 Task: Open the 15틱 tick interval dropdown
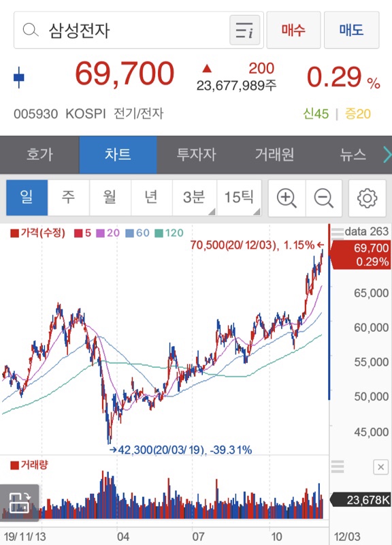pos(239,198)
